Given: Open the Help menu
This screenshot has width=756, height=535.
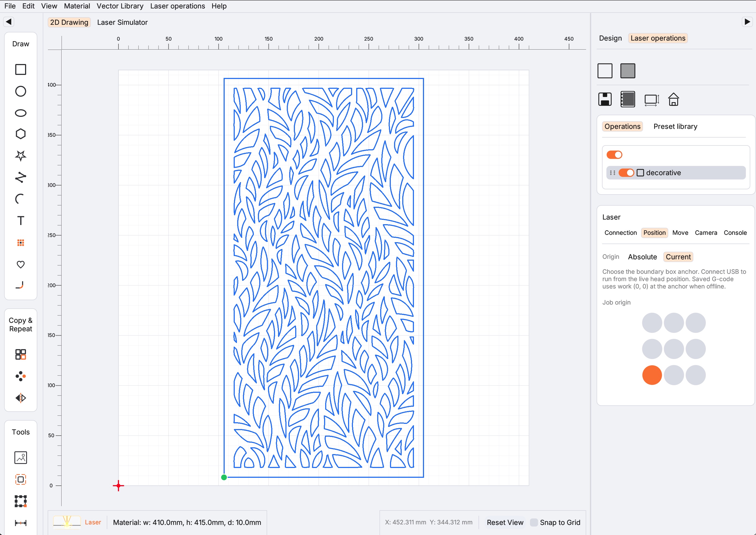Looking at the screenshot, I should click(219, 6).
